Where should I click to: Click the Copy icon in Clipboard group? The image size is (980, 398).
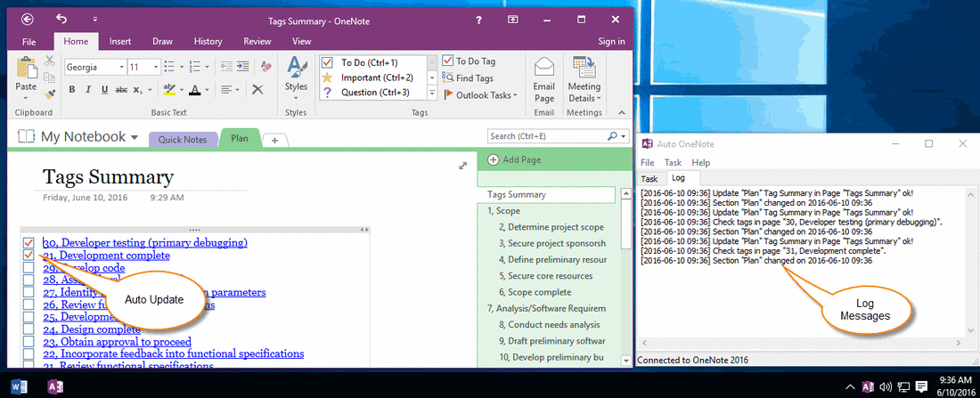tap(49, 77)
